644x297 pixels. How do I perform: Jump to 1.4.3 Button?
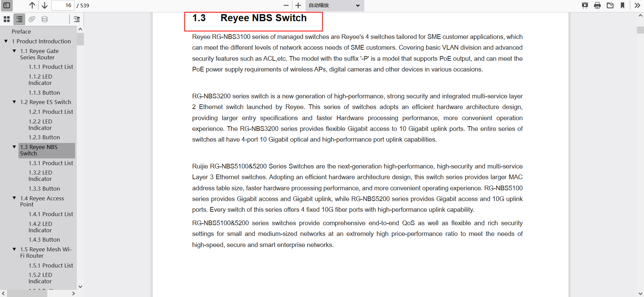(x=44, y=240)
